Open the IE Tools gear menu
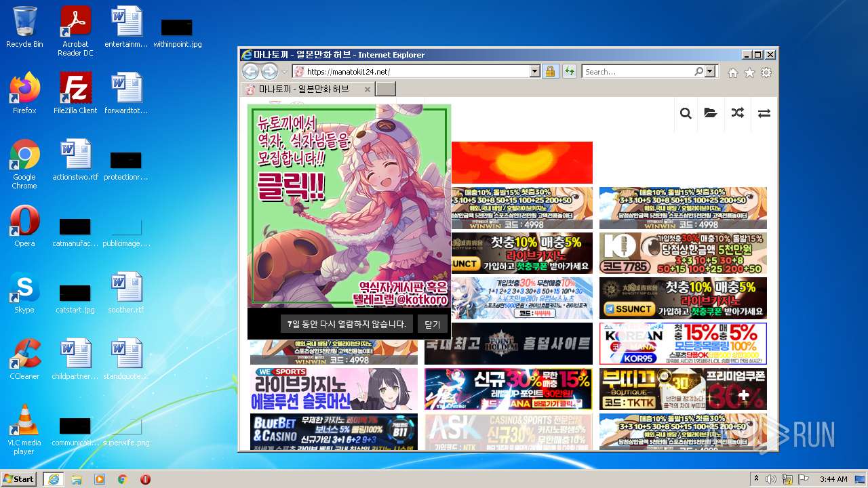The height and width of the screenshot is (488, 868). (x=766, y=73)
